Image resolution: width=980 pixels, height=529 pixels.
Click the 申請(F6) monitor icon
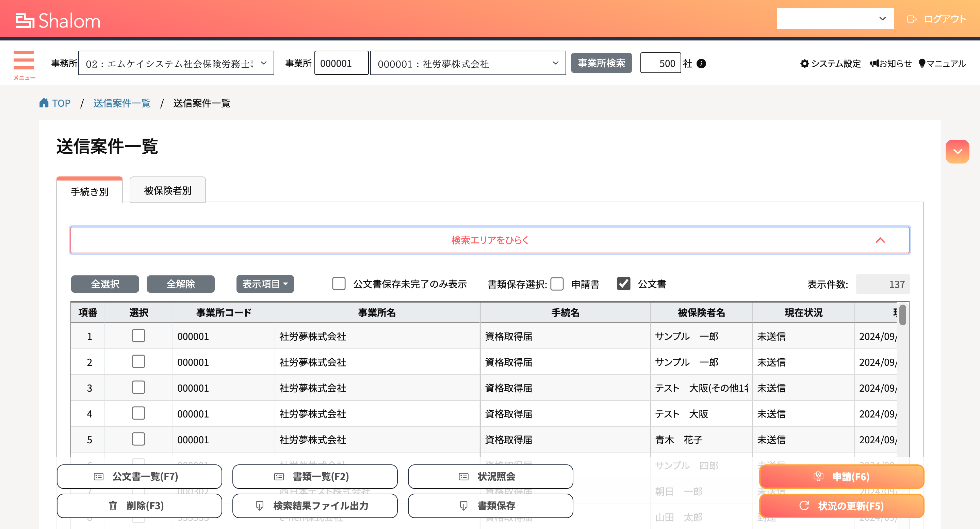click(818, 477)
